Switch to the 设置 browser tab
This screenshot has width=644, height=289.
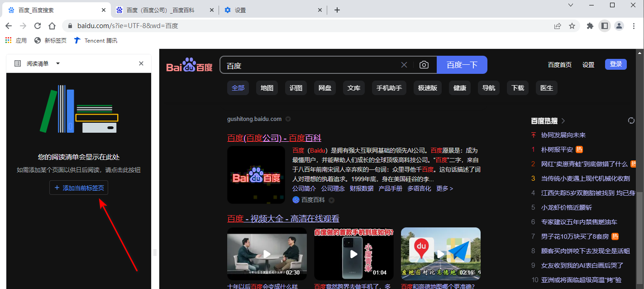point(273,10)
